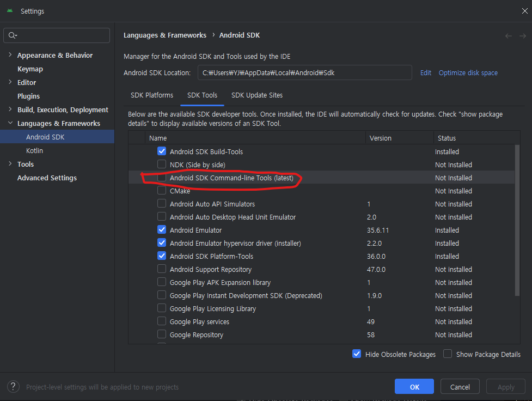Click the settings search field
This screenshot has width=532, height=401.
click(57, 35)
